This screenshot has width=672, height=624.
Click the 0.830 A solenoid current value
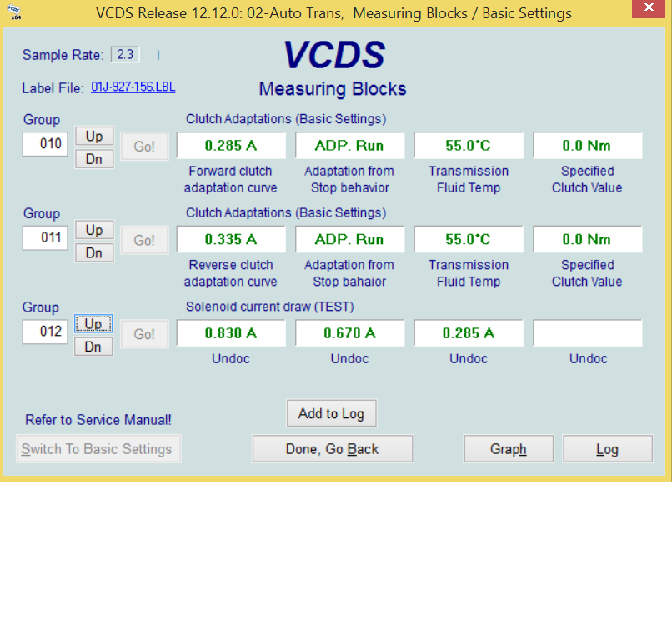(x=231, y=333)
